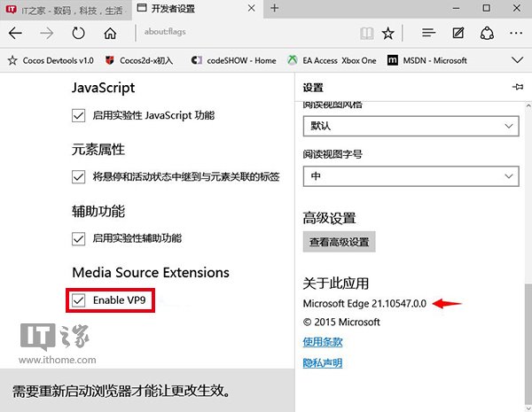Open Cocos Devtools v1.0 favorite
Viewport: 532px width, 412px height.
[51, 60]
